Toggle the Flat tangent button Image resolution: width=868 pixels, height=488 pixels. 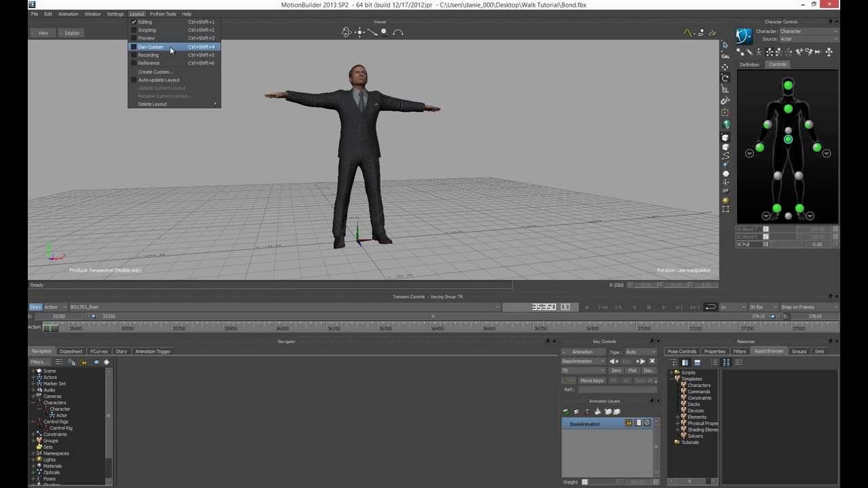(632, 371)
